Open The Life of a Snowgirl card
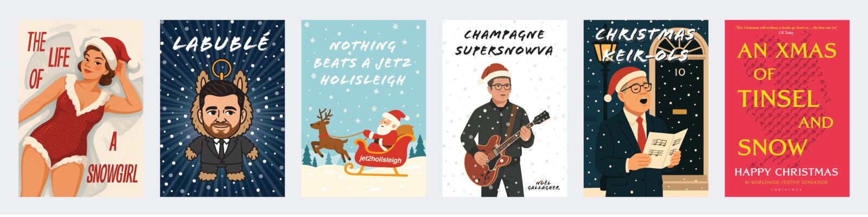This screenshot has width=868, height=217. click(81, 108)
